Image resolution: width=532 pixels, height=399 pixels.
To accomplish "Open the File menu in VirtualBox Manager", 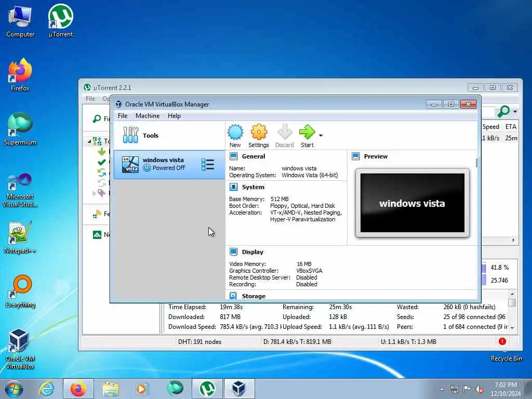I will [x=123, y=116].
